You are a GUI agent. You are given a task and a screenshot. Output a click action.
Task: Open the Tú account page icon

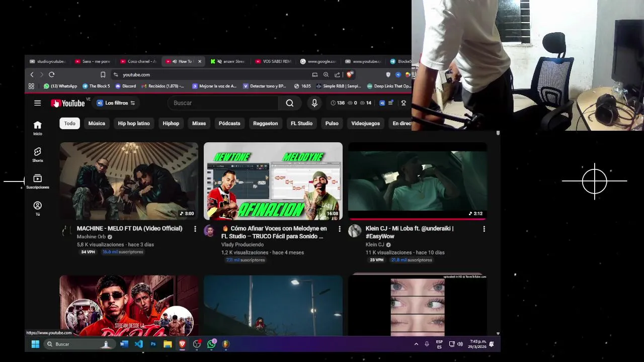click(x=38, y=209)
